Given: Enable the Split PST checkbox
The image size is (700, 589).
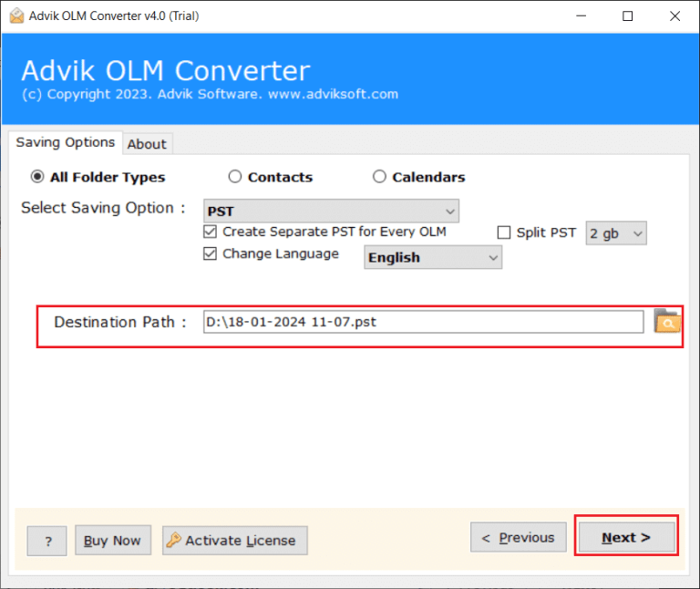Looking at the screenshot, I should coord(504,232).
